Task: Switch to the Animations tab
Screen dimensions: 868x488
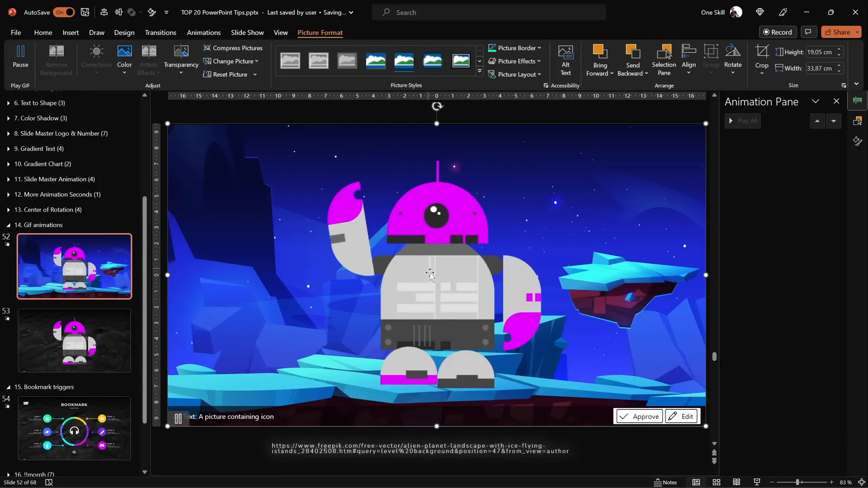Action: [x=204, y=33]
